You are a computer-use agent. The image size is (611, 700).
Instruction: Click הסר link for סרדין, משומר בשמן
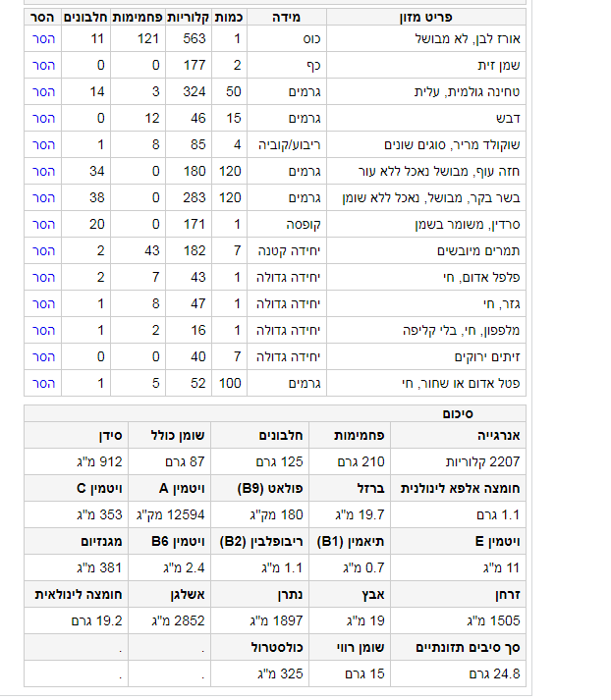pos(43,224)
